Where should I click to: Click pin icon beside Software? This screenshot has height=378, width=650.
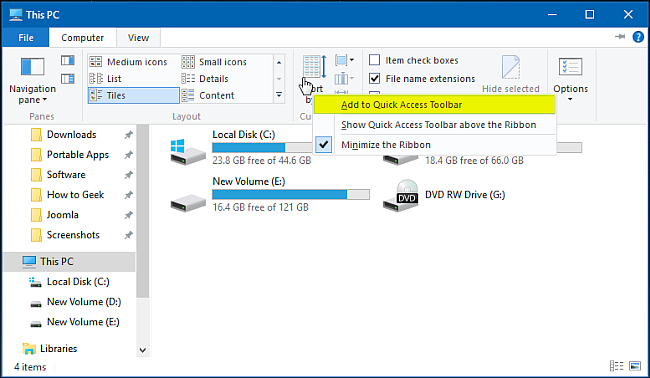129,175
